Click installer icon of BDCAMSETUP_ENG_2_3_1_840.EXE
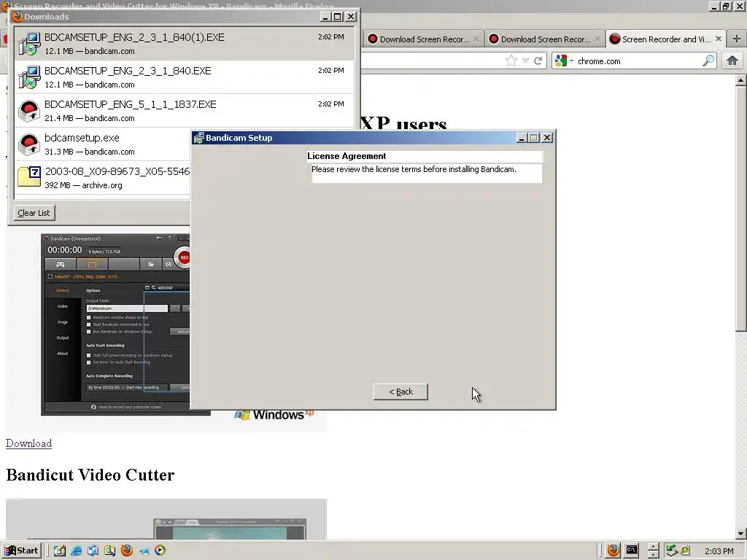 click(x=29, y=77)
